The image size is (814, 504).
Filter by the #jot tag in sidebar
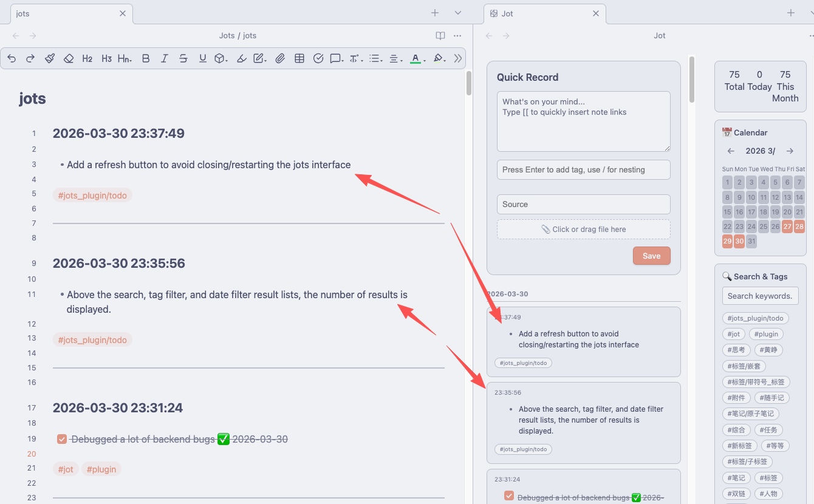point(734,334)
